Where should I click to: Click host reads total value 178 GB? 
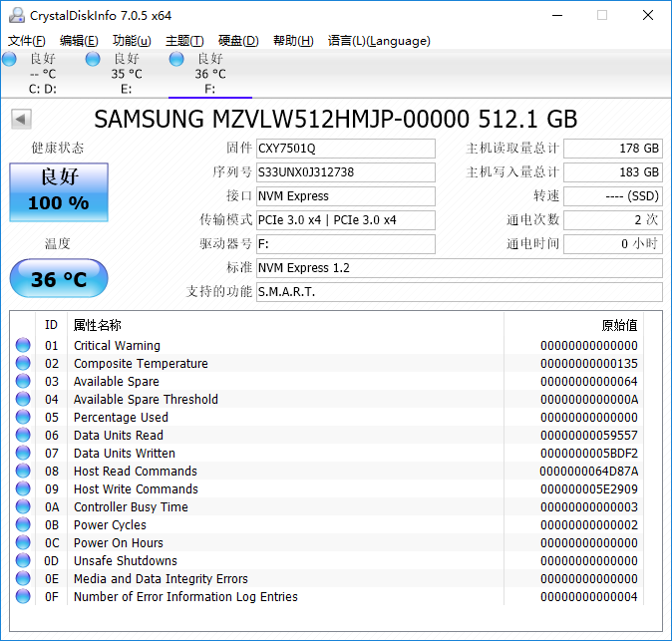[x=613, y=149]
